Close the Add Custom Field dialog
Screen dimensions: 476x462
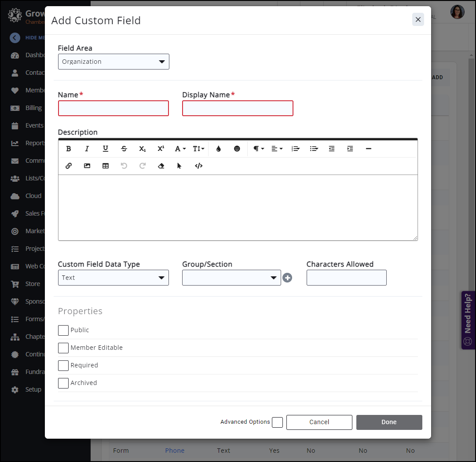pyautogui.click(x=418, y=19)
